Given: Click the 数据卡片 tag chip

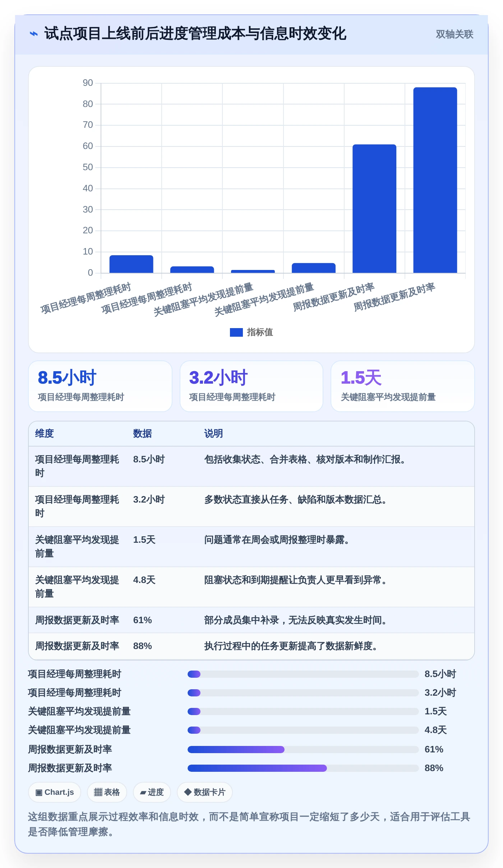Looking at the screenshot, I should (x=205, y=792).
